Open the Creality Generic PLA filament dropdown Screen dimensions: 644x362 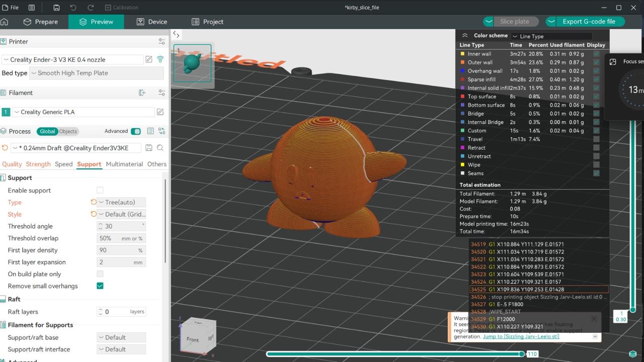coord(84,112)
